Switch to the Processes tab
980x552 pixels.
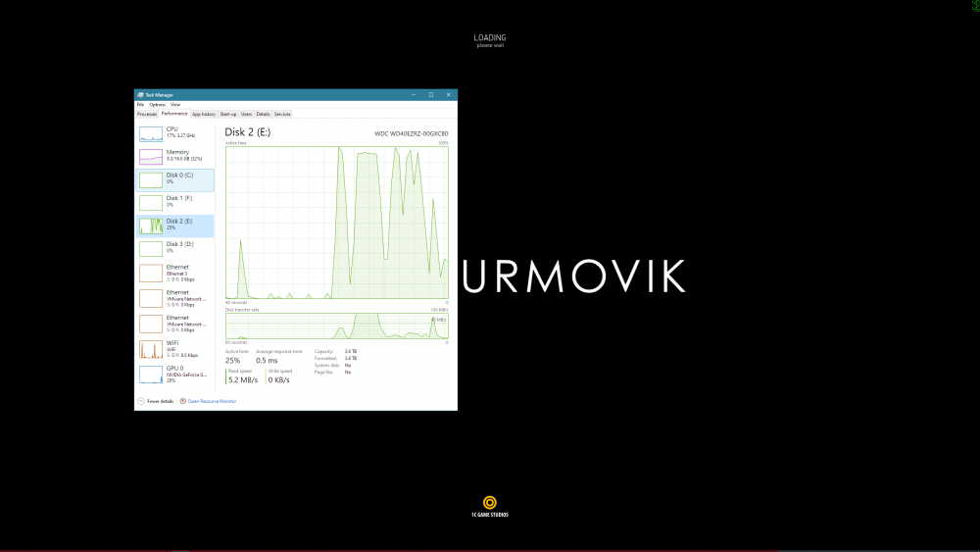pyautogui.click(x=147, y=114)
